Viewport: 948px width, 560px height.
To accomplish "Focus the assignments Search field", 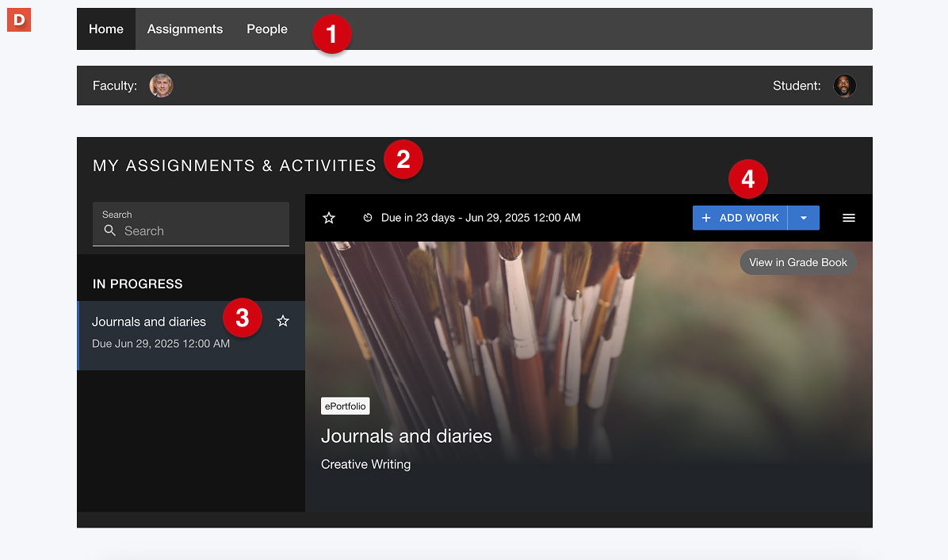I will (191, 224).
